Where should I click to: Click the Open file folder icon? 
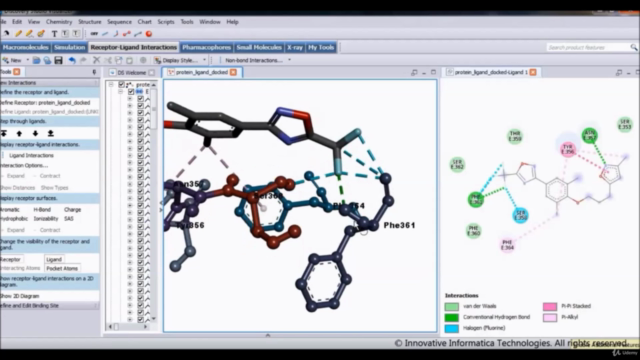37,60
